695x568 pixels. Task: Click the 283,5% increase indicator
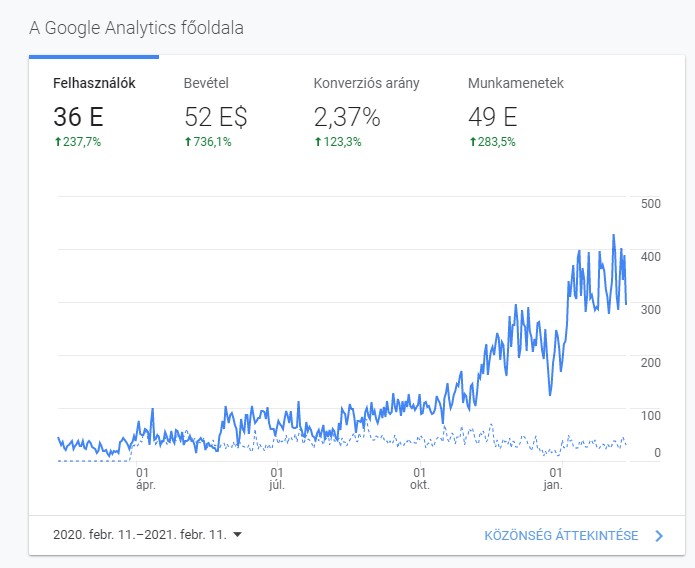tap(492, 142)
